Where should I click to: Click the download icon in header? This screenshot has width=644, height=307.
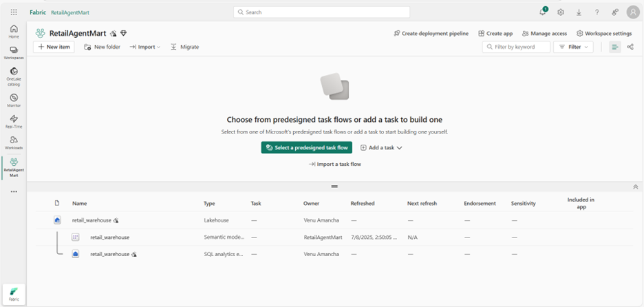[579, 12]
